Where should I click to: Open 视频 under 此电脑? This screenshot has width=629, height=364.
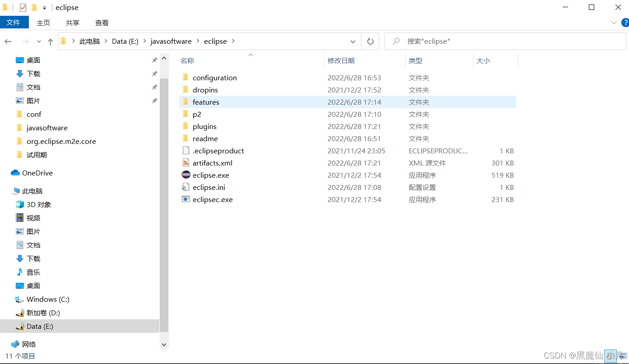(33, 218)
